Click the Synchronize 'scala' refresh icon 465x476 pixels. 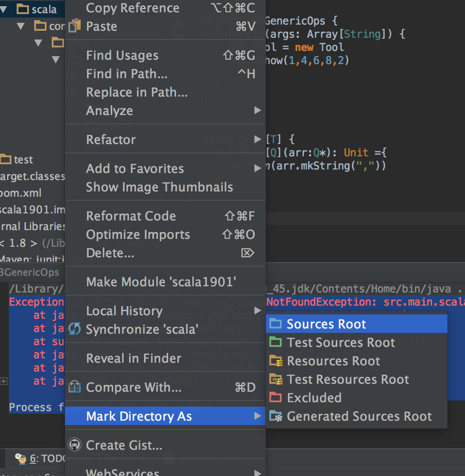coord(74,328)
